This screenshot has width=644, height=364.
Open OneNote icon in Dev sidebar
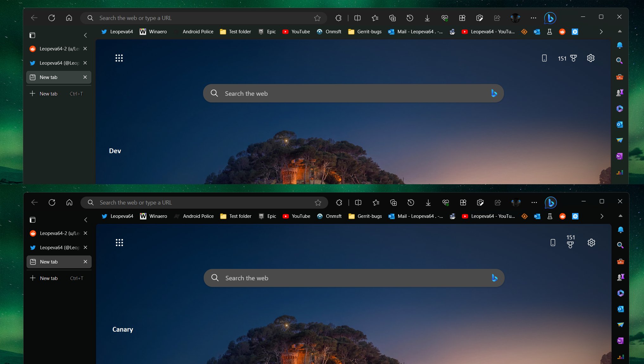[x=620, y=156]
